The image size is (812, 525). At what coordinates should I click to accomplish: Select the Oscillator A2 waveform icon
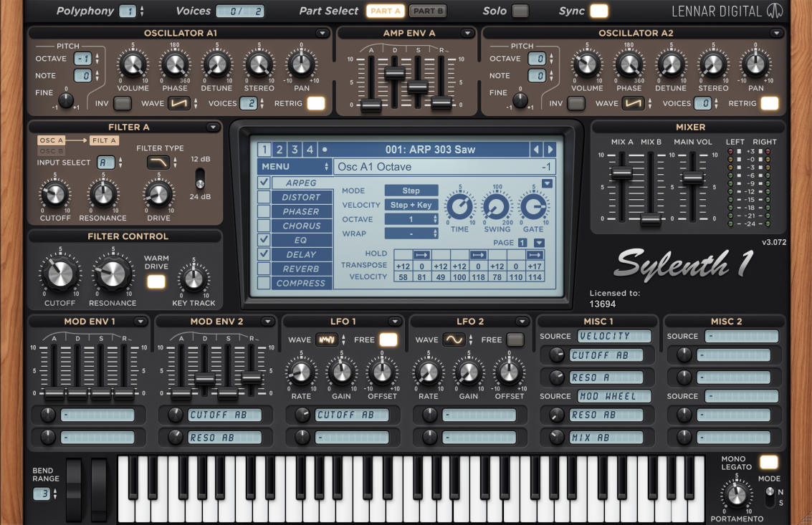click(x=634, y=104)
